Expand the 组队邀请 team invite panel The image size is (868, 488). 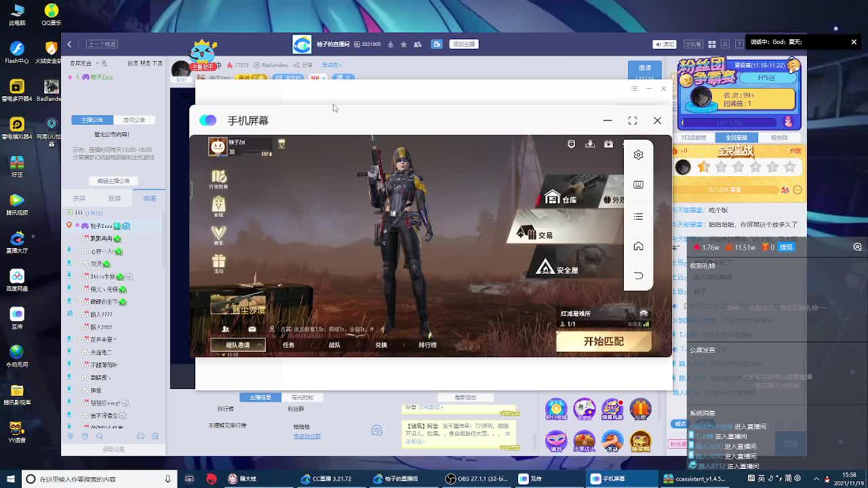(x=237, y=345)
